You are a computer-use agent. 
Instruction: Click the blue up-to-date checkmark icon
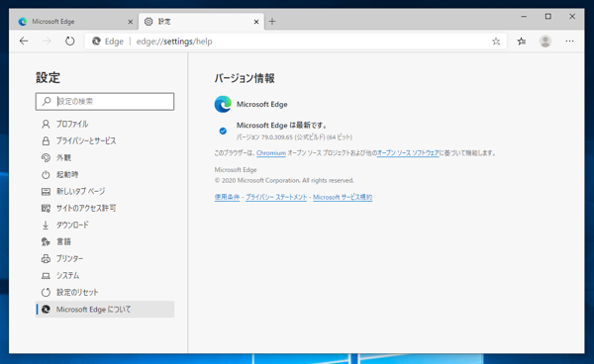point(223,131)
